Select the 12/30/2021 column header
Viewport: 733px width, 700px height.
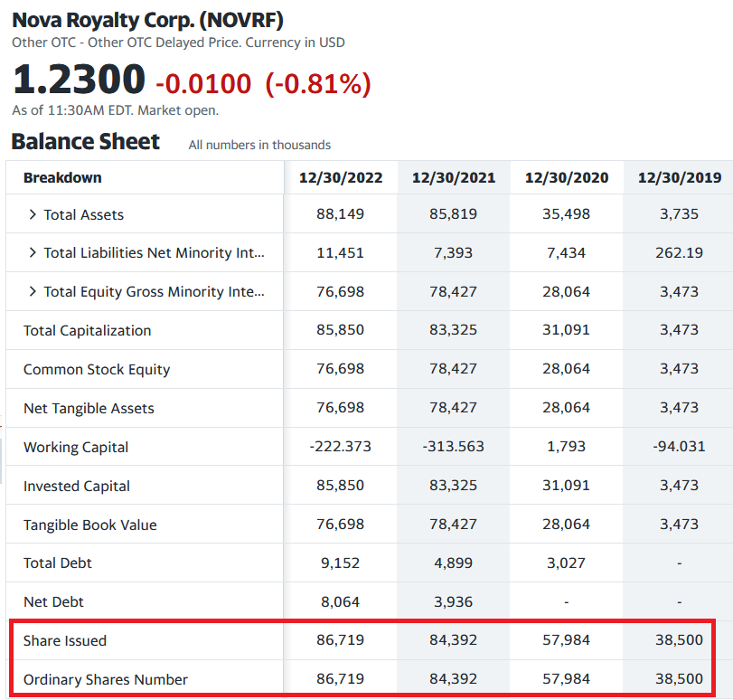point(453,177)
